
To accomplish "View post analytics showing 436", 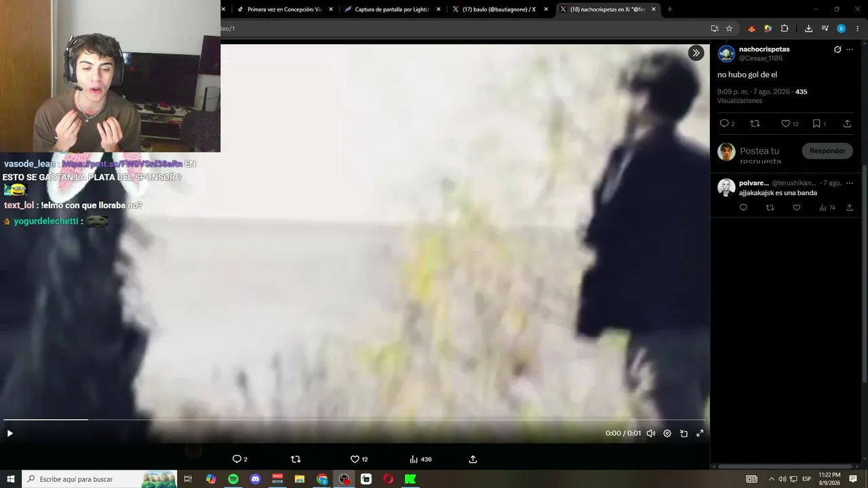I will [420, 459].
